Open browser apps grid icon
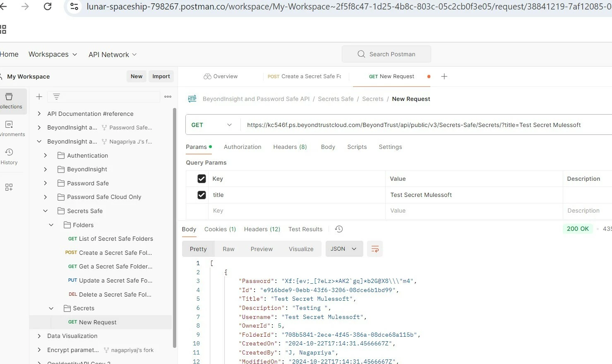Image resolution: width=612 pixels, height=364 pixels. [x=3, y=29]
